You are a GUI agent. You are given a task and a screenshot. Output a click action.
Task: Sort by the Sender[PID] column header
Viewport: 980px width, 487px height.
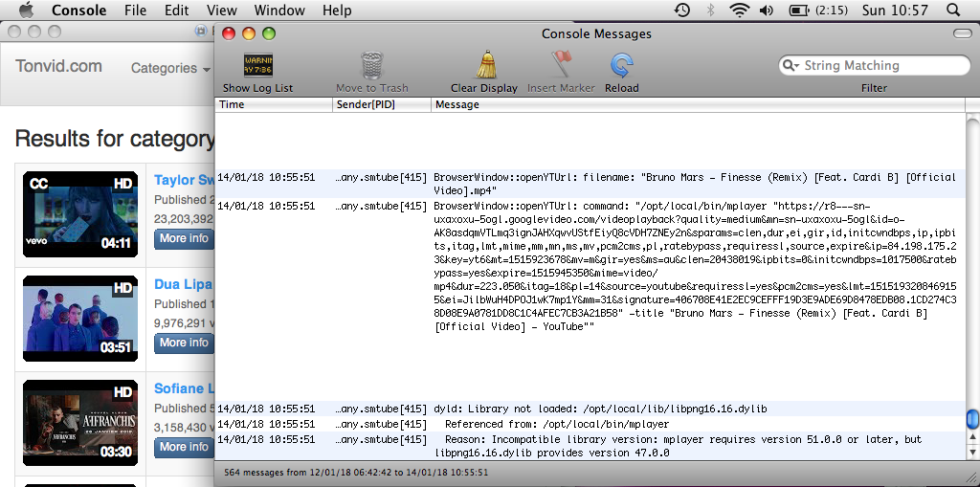click(382, 104)
